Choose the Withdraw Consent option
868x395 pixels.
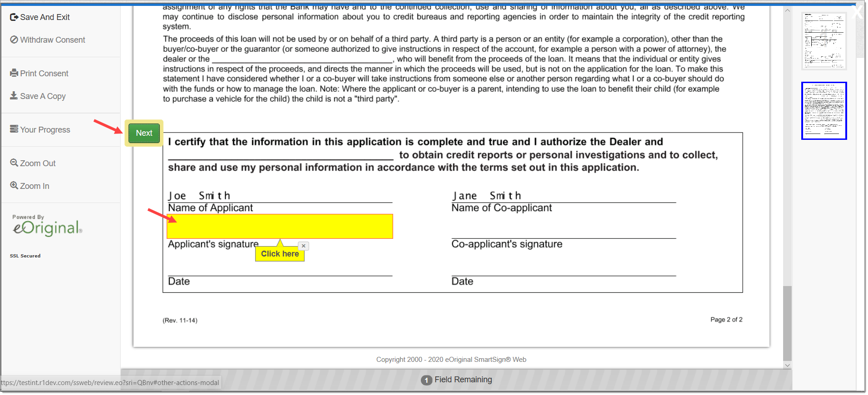tap(48, 40)
